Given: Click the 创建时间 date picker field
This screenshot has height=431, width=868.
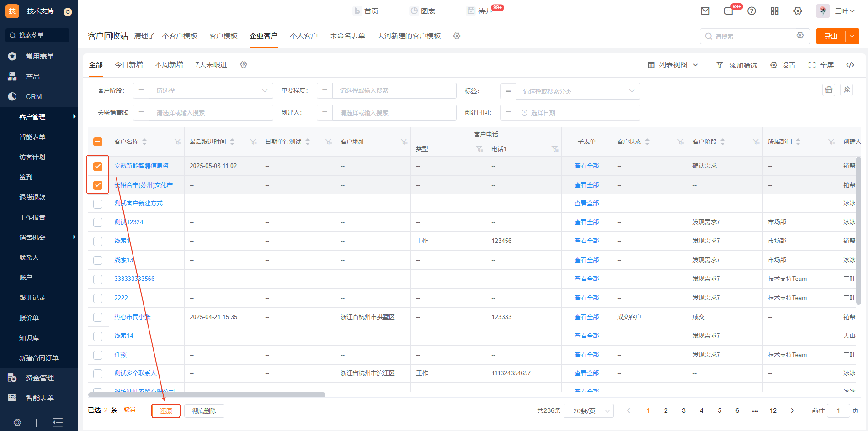Looking at the screenshot, I should click(x=578, y=113).
